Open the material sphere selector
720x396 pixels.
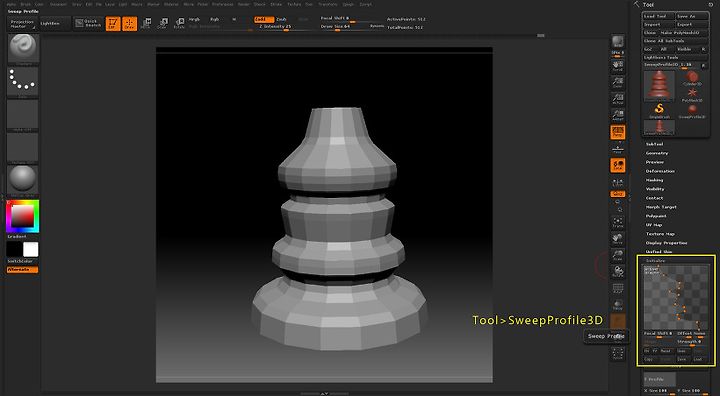(23, 180)
